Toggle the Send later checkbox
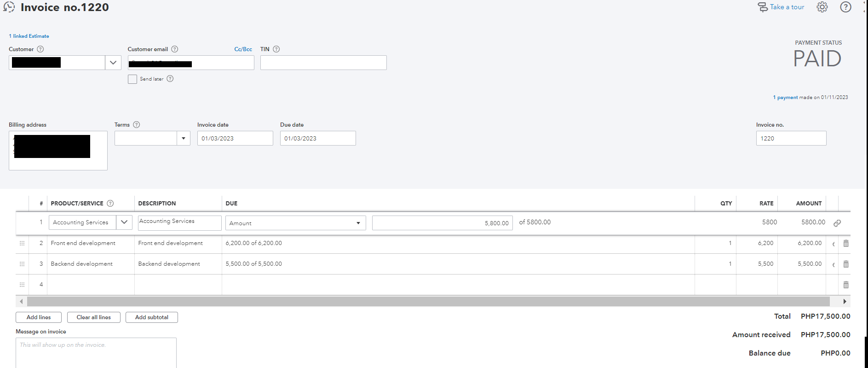868x368 pixels. (x=132, y=79)
